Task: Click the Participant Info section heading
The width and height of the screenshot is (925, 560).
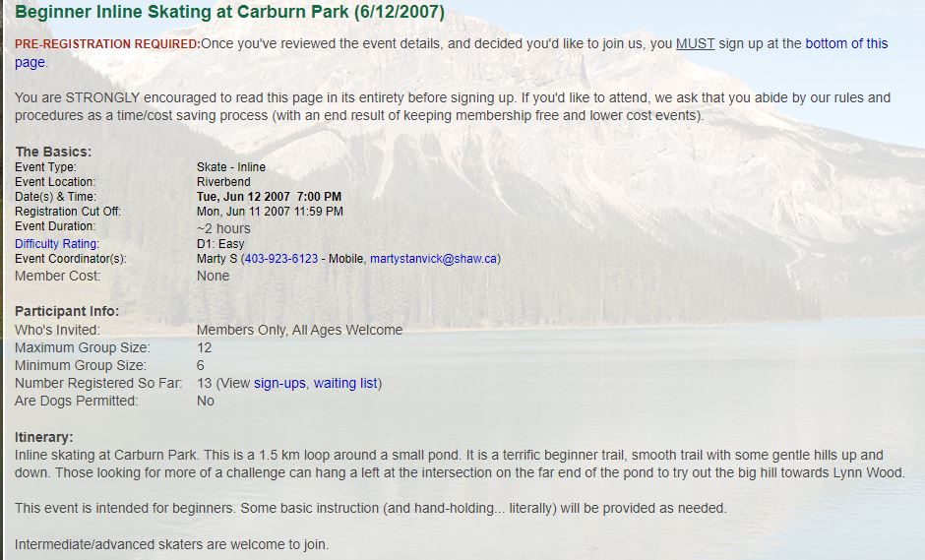Action: [67, 311]
